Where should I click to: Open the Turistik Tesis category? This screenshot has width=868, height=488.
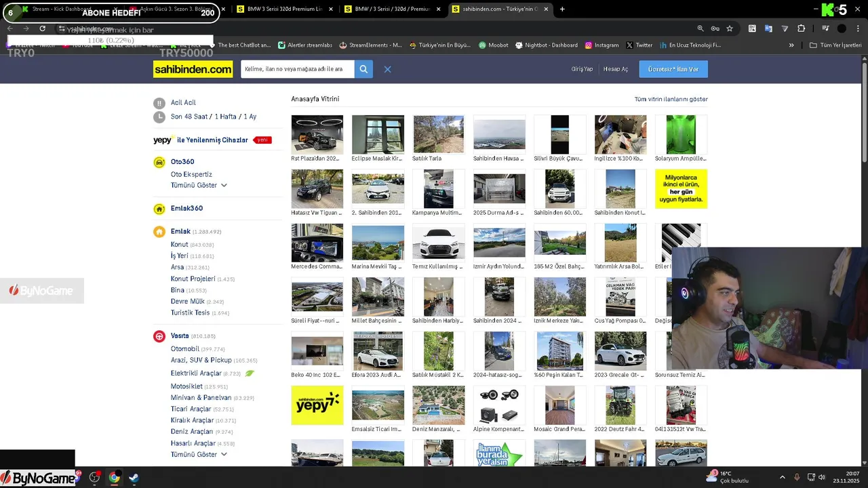pyautogui.click(x=191, y=313)
